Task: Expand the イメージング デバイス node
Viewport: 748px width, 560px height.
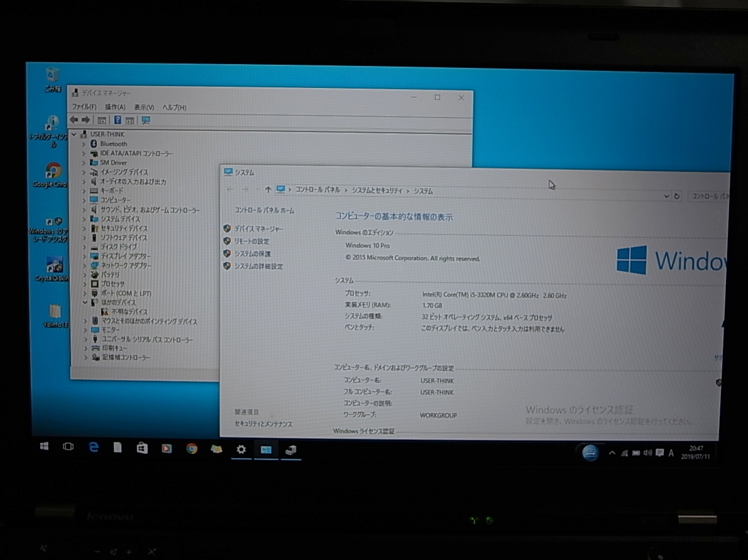Action: (x=84, y=172)
